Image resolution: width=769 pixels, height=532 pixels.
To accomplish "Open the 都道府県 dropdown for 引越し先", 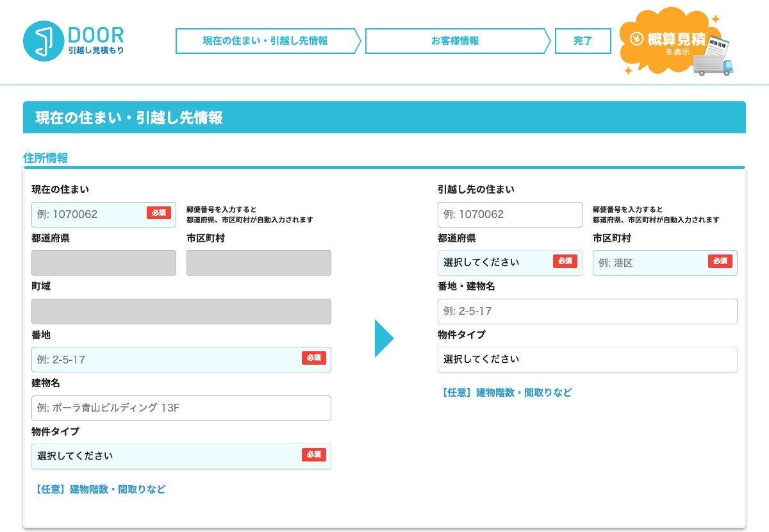I will click(510, 263).
